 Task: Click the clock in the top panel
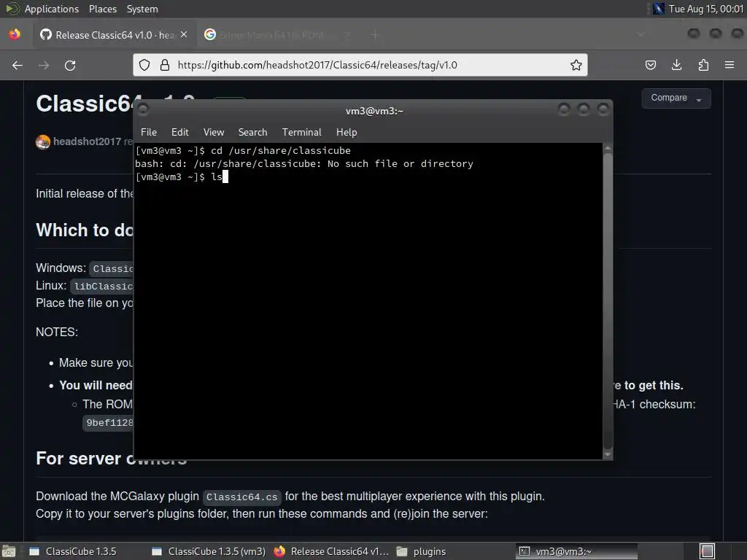click(x=706, y=9)
